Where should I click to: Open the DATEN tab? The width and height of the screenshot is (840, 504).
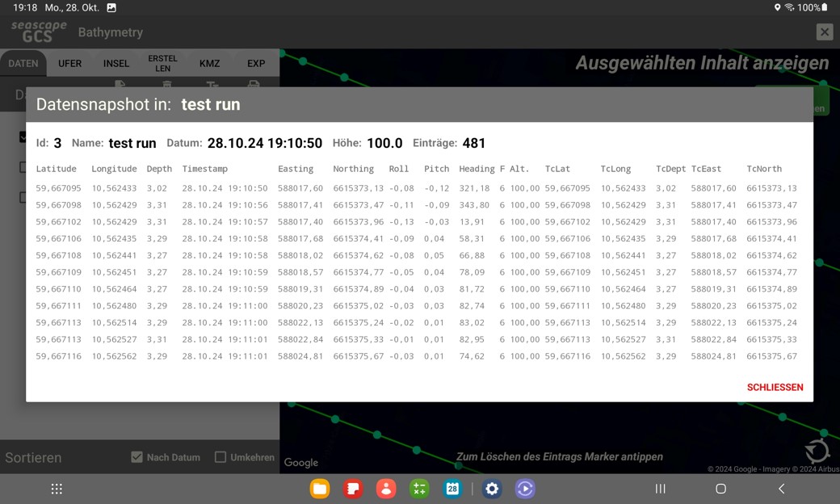pos(23,63)
